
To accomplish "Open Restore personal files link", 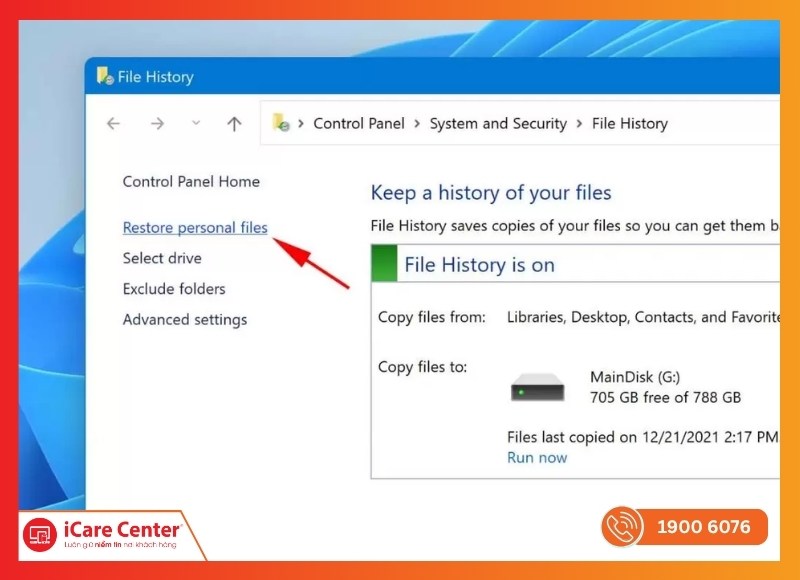I will [195, 228].
